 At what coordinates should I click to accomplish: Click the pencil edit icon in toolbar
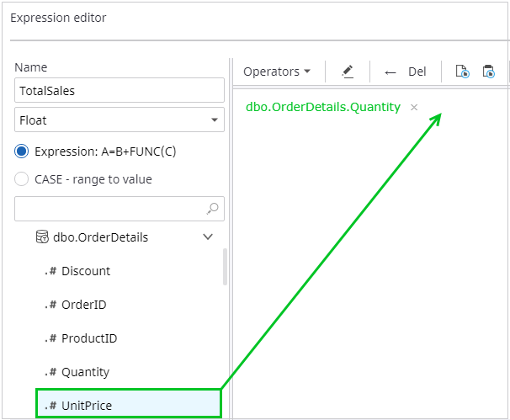[x=348, y=72]
